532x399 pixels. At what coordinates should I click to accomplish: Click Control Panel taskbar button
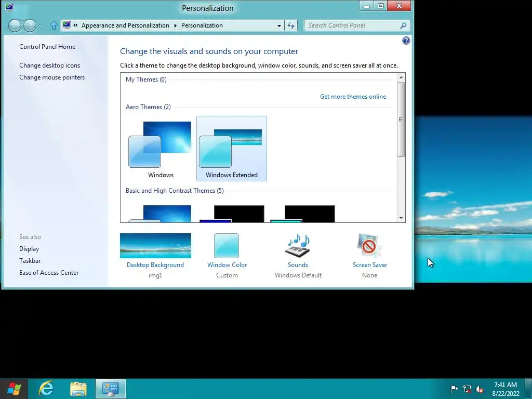click(111, 389)
